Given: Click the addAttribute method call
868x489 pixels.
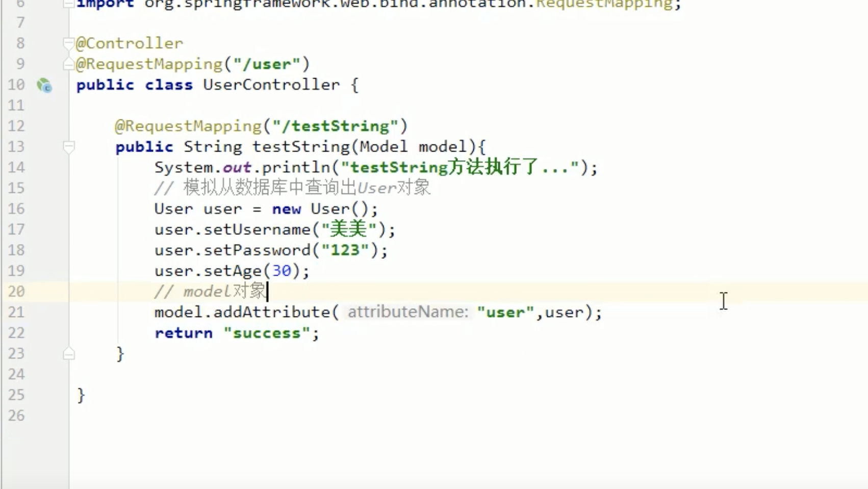Looking at the screenshot, I should coord(272,312).
